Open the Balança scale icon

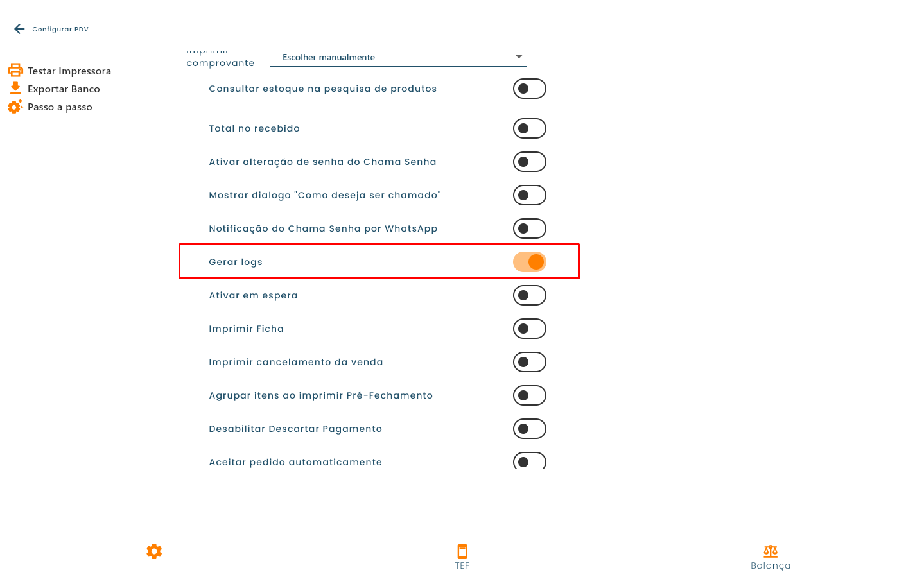tap(771, 551)
